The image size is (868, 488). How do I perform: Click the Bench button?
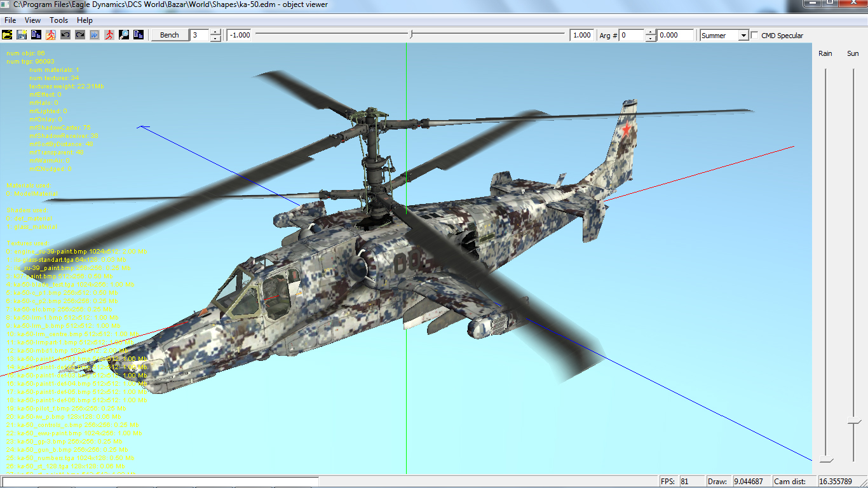(x=170, y=35)
